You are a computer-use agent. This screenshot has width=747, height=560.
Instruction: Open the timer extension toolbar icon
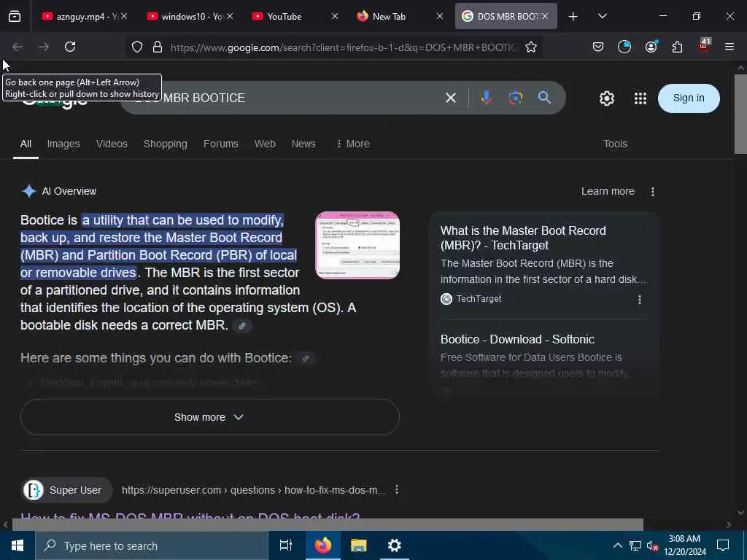[624, 47]
